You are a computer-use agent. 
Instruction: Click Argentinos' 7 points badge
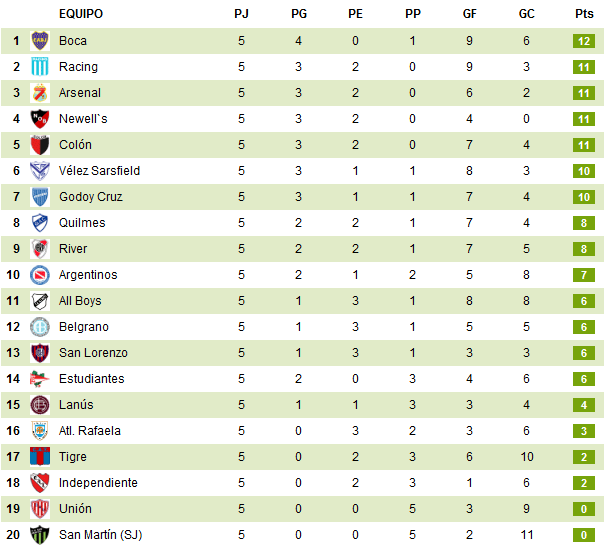coord(584,275)
